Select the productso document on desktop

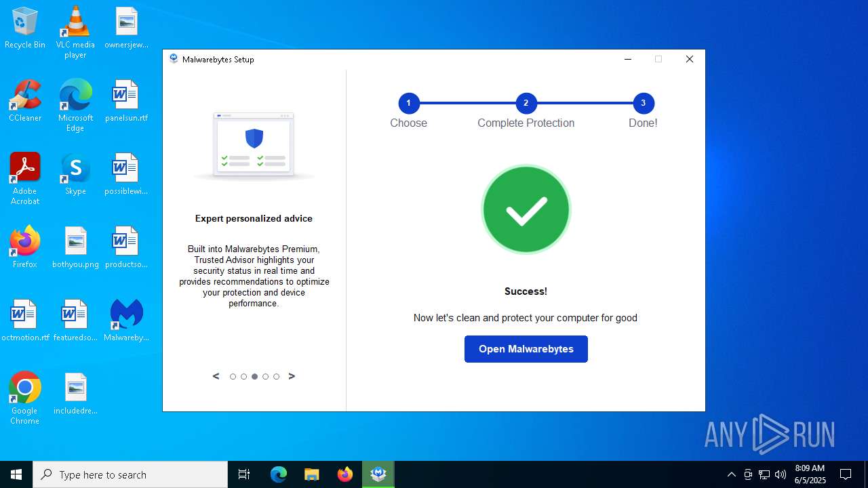(126, 247)
